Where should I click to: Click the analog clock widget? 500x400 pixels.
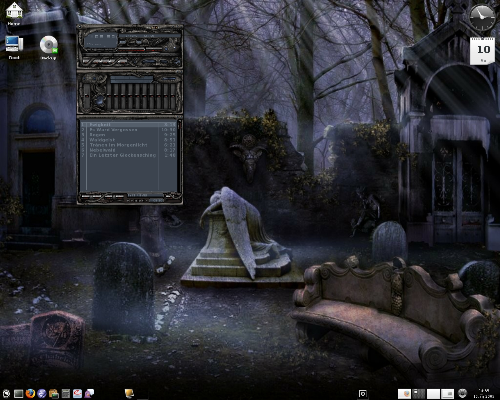482,17
